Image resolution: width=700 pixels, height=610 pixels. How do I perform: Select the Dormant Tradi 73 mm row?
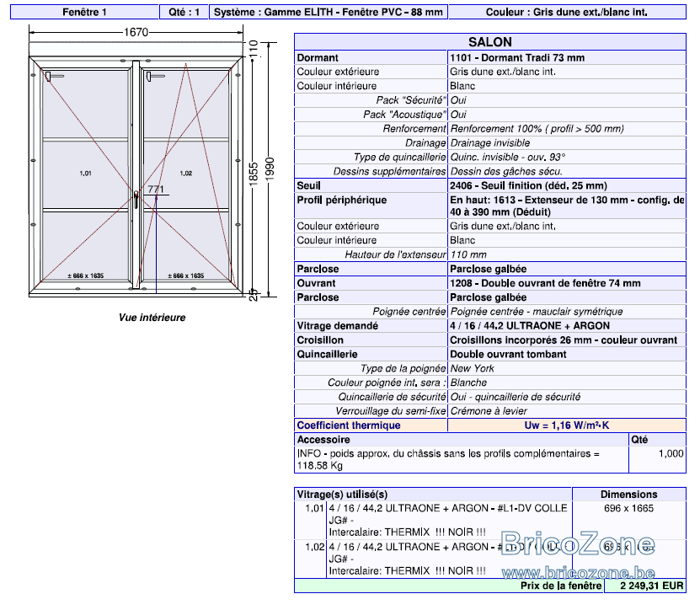[x=489, y=57]
